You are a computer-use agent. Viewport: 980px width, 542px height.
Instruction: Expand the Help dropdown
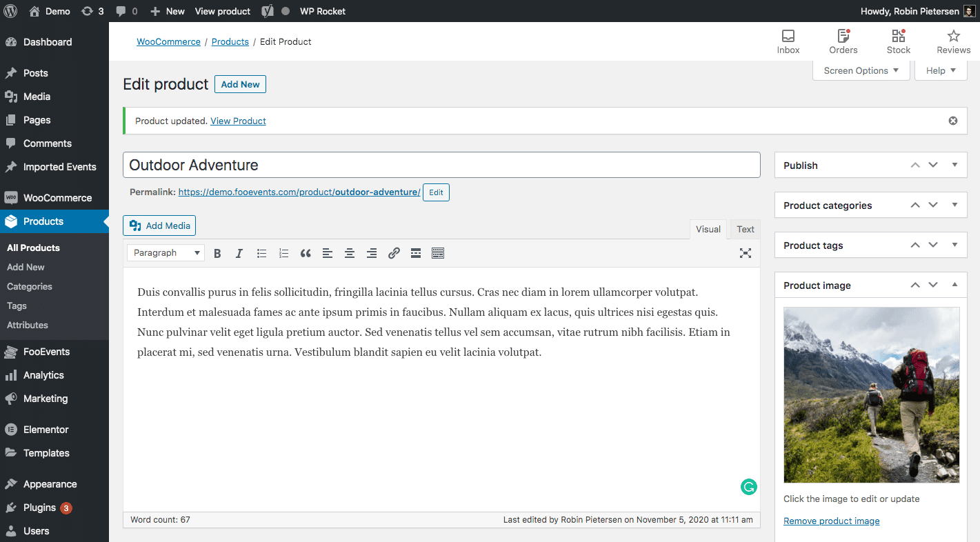[x=941, y=70]
